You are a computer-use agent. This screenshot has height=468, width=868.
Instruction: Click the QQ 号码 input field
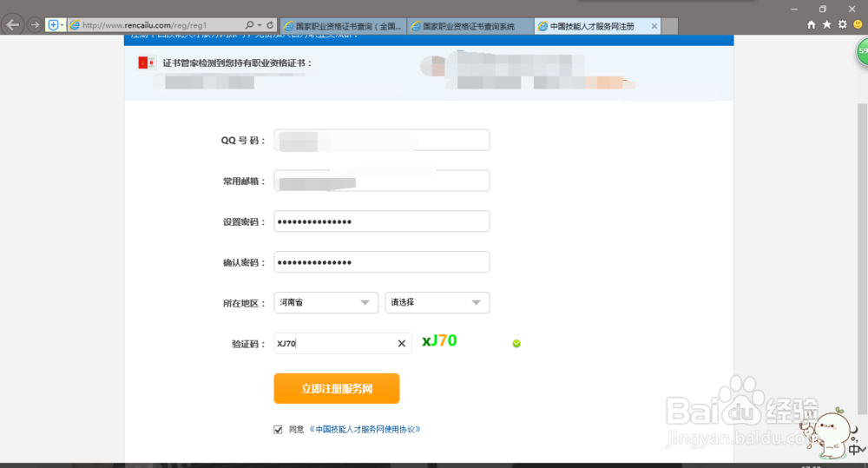click(x=381, y=140)
